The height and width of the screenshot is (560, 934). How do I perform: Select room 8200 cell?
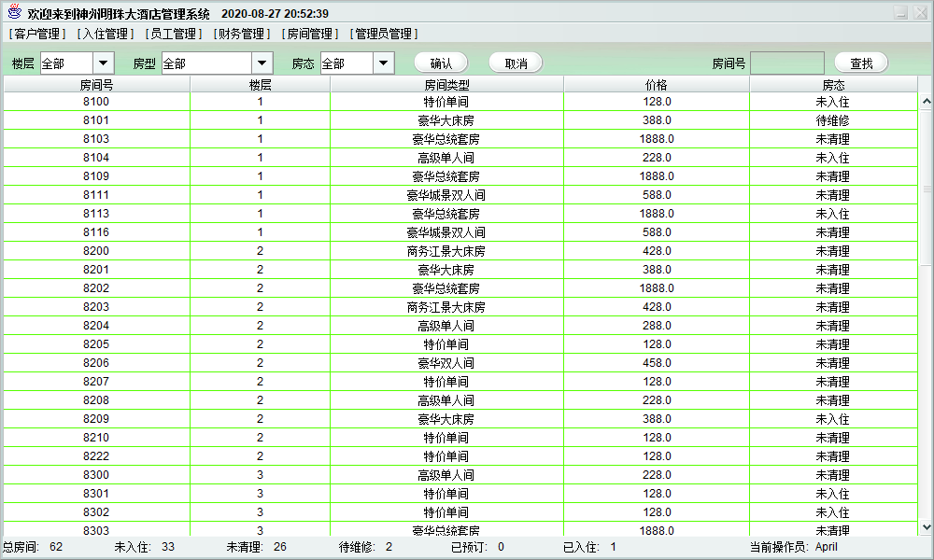pos(96,250)
